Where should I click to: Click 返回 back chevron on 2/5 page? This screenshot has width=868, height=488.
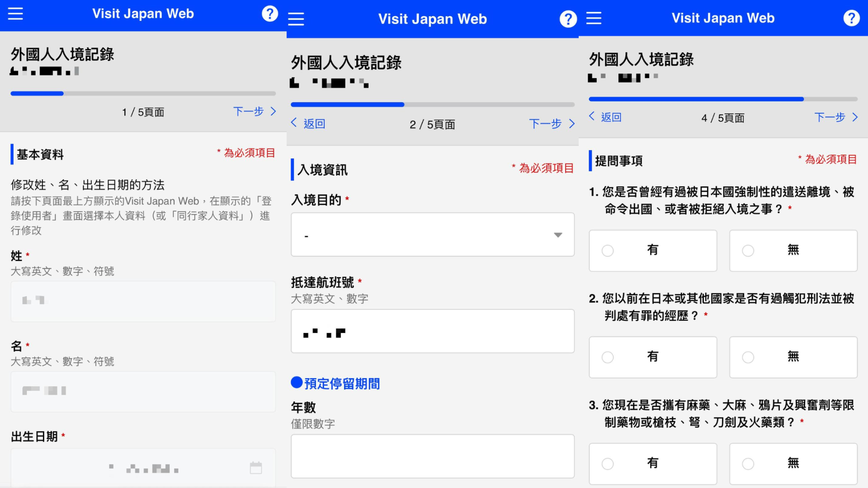tap(294, 123)
